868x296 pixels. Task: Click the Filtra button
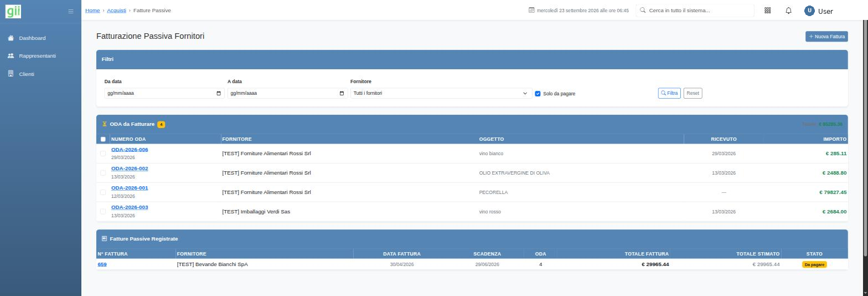[x=669, y=93]
